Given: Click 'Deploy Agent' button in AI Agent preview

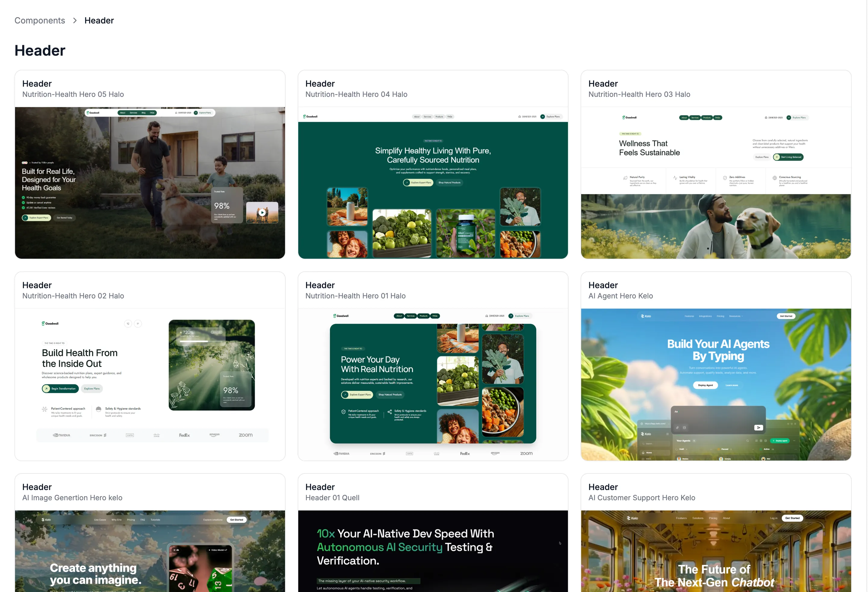Looking at the screenshot, I should [705, 385].
